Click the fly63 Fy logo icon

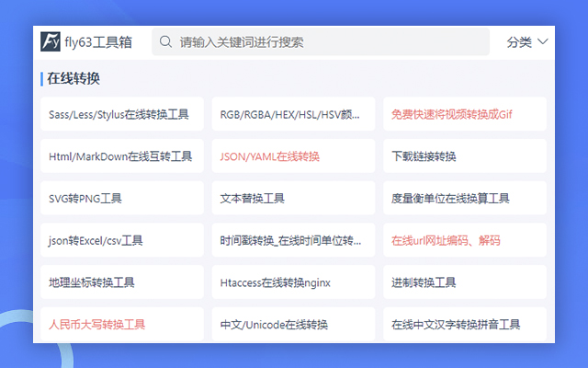[x=51, y=41]
